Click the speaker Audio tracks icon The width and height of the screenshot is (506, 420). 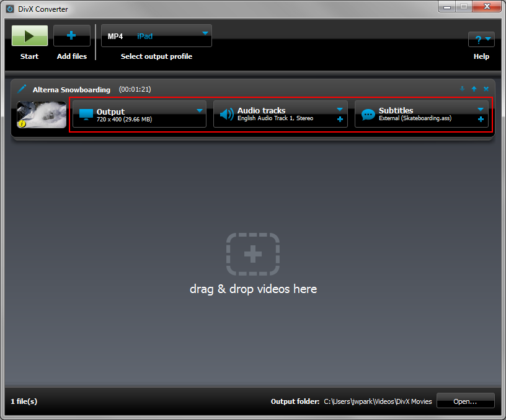[x=226, y=114]
